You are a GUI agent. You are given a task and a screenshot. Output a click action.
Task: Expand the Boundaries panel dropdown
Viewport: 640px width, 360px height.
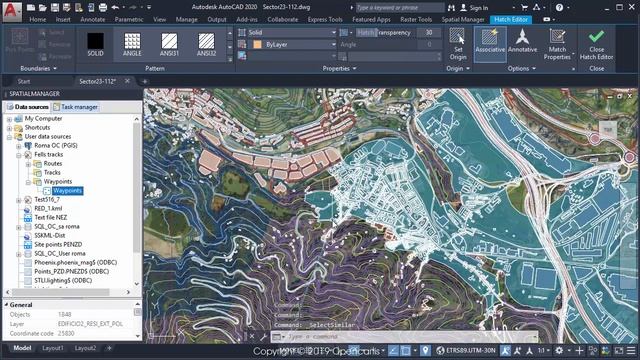(x=38, y=68)
